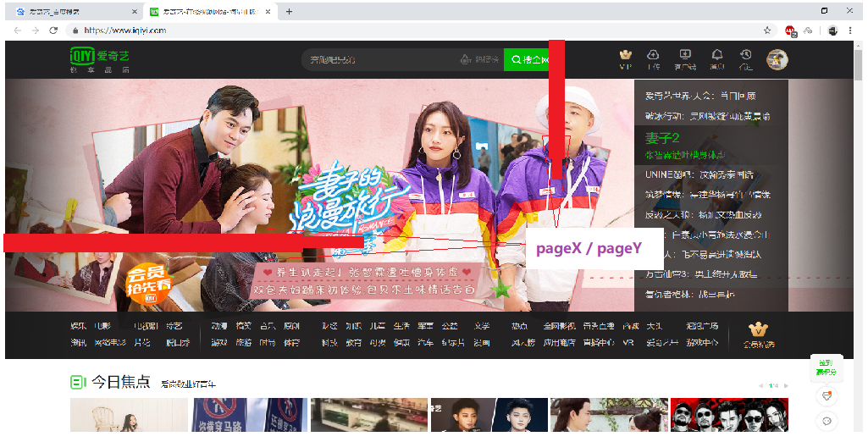
Task: Reload the page in the browser toolbar
Action: (x=53, y=30)
